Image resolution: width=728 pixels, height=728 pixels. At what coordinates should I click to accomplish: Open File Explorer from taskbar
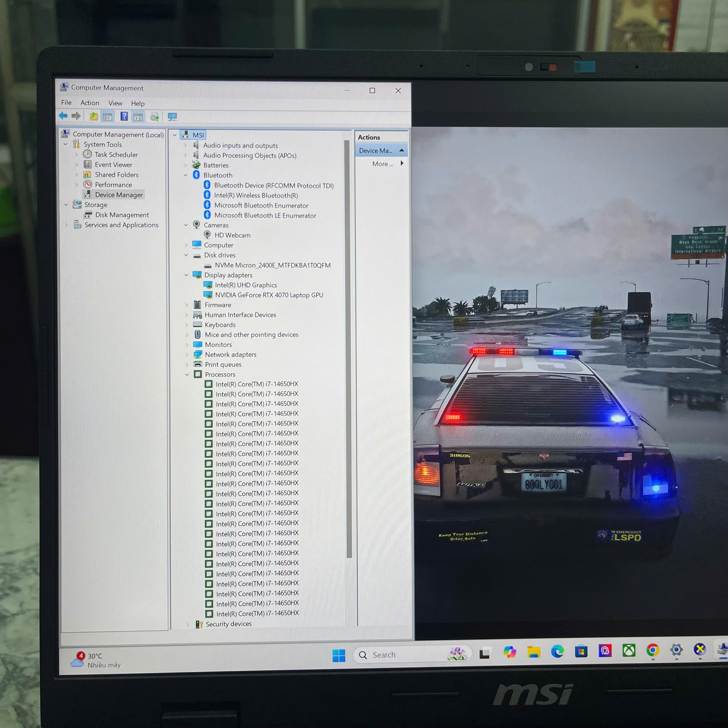tap(534, 652)
